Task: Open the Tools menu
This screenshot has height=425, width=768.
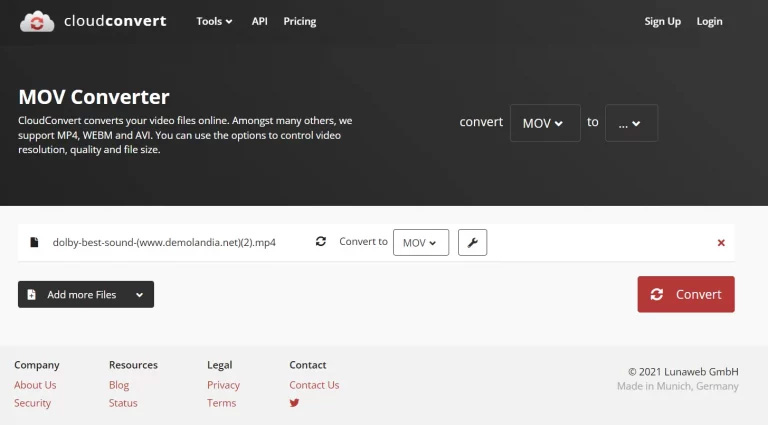Action: 214,21
